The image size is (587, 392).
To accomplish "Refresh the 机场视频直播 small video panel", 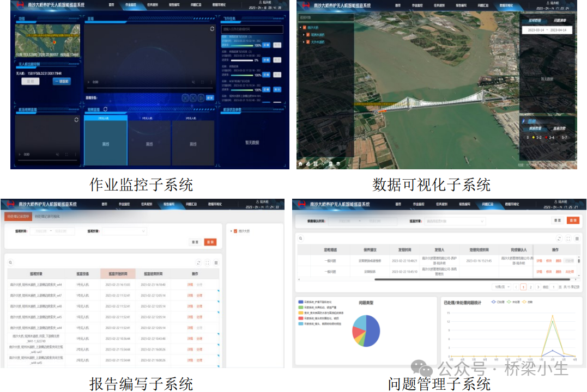I will coord(76,120).
